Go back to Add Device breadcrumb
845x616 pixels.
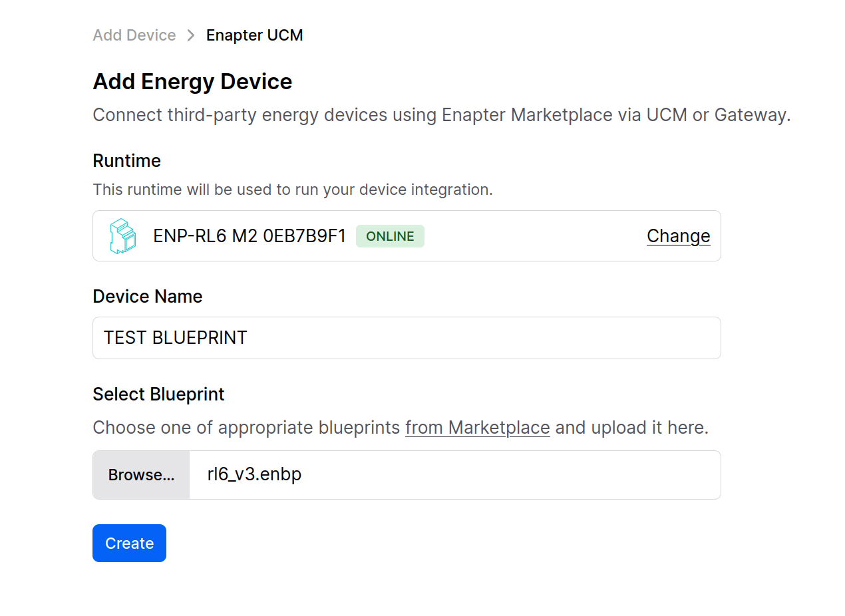pyautogui.click(x=134, y=35)
